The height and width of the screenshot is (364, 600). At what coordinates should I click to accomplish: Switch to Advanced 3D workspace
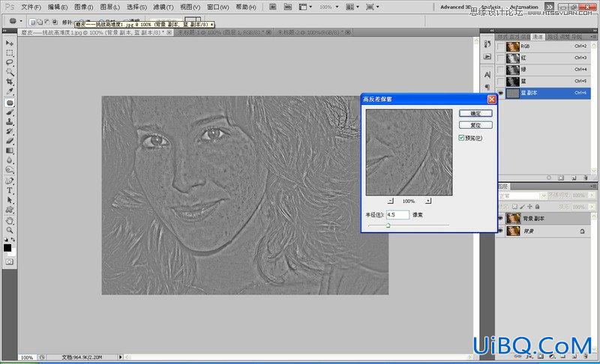click(x=455, y=7)
